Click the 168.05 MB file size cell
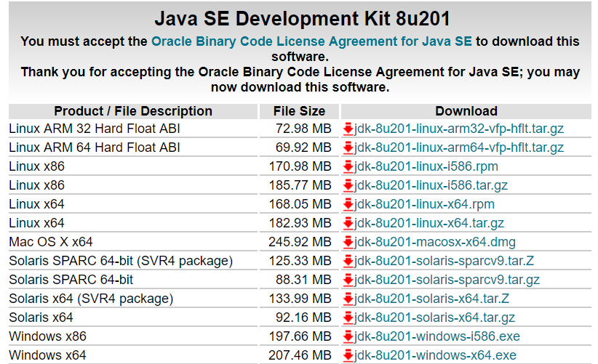598x364 pixels. pos(300,204)
